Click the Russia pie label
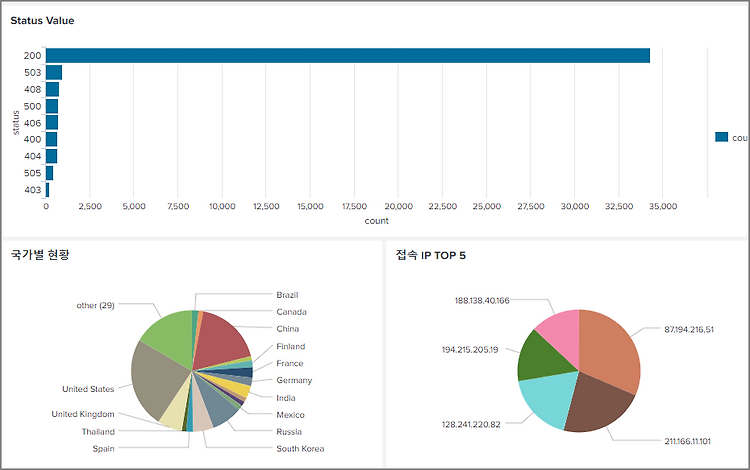Viewport: 750px width, 470px height. tap(289, 432)
